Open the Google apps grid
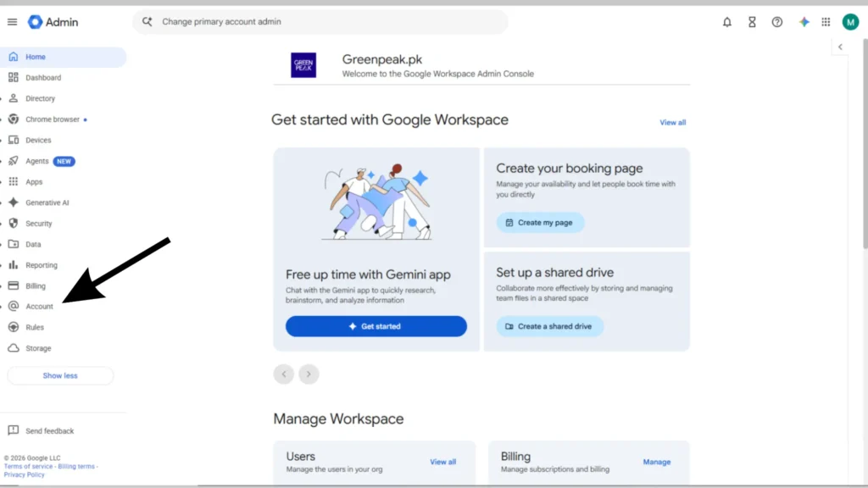Screen dimensions: 868x488 click(826, 22)
